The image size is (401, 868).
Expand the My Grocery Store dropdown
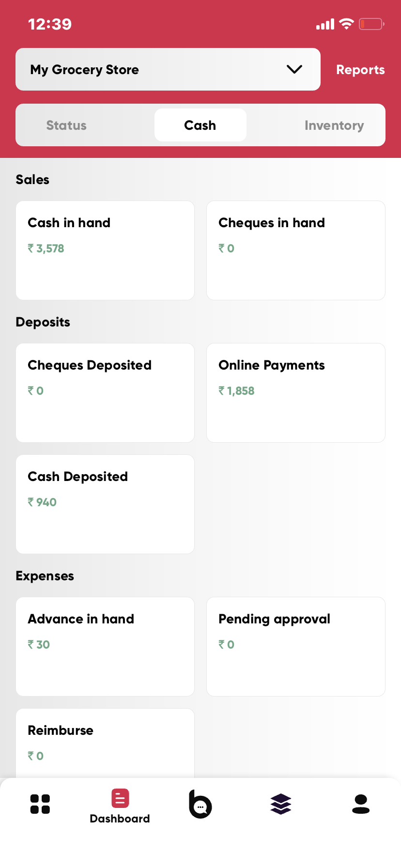coord(168,69)
